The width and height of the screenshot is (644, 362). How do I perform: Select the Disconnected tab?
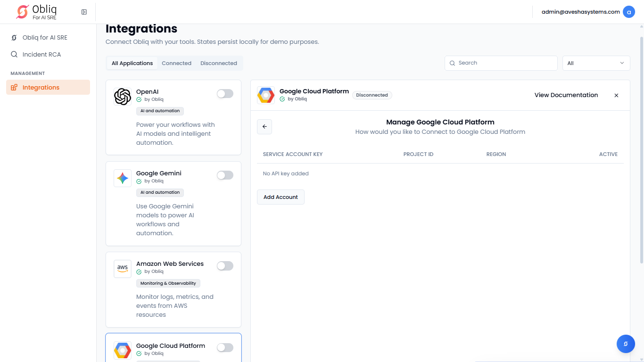coord(219,63)
